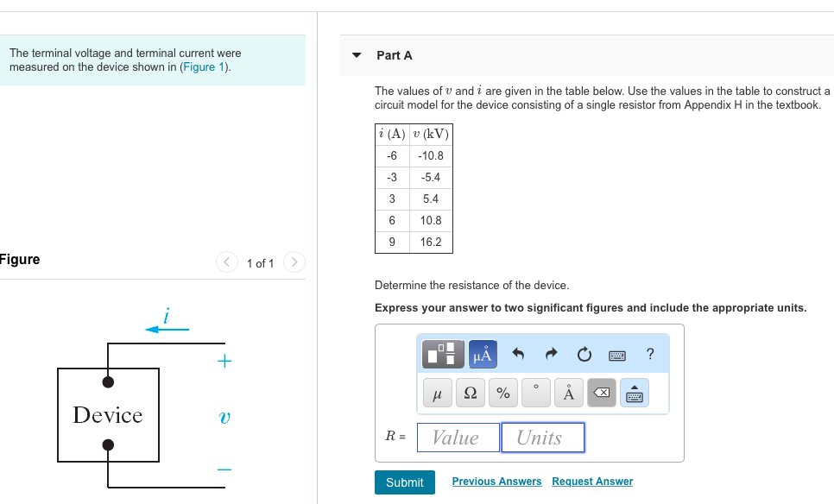This screenshot has height=504, width=834.
Task: Go to the next figure arrow
Action: point(294,261)
